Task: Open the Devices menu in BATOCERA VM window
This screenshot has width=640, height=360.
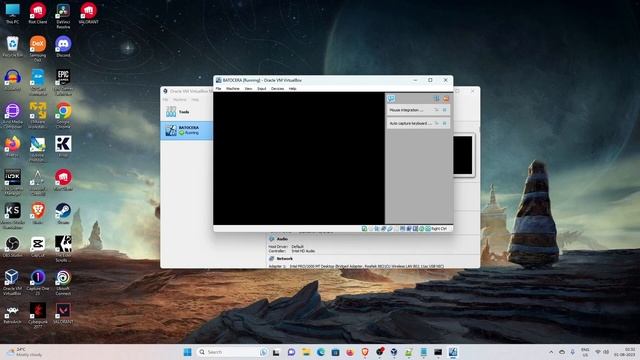Action: pos(278,89)
